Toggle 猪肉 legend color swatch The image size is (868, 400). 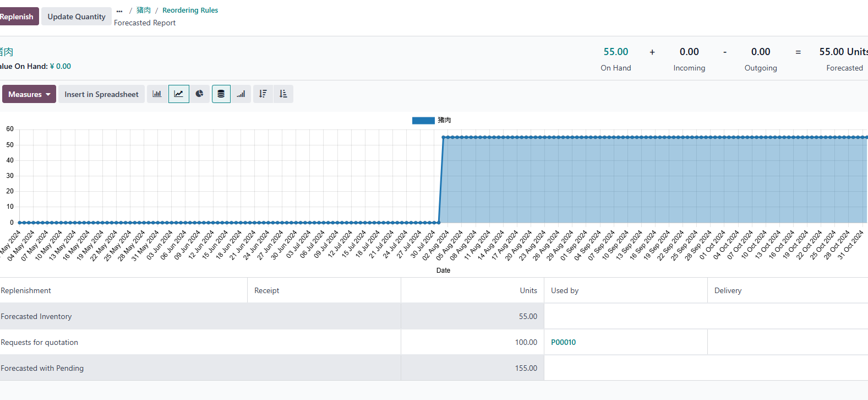click(423, 120)
